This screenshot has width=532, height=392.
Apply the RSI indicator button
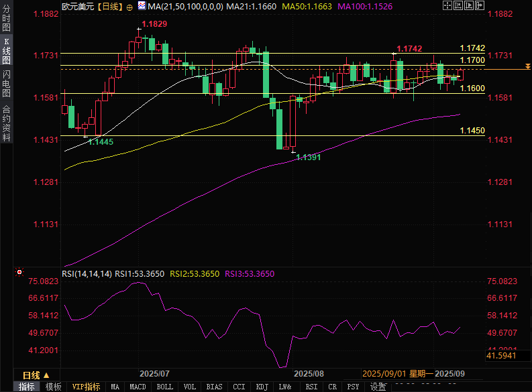pyautogui.click(x=311, y=387)
